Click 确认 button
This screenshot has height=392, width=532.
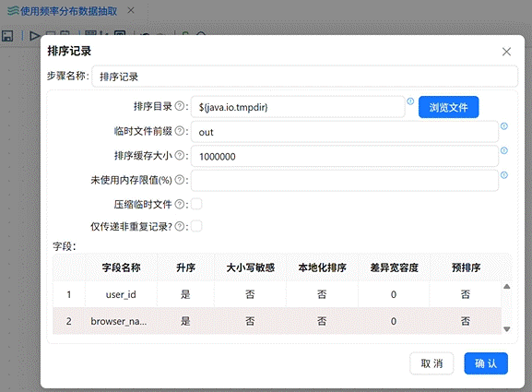486,363
